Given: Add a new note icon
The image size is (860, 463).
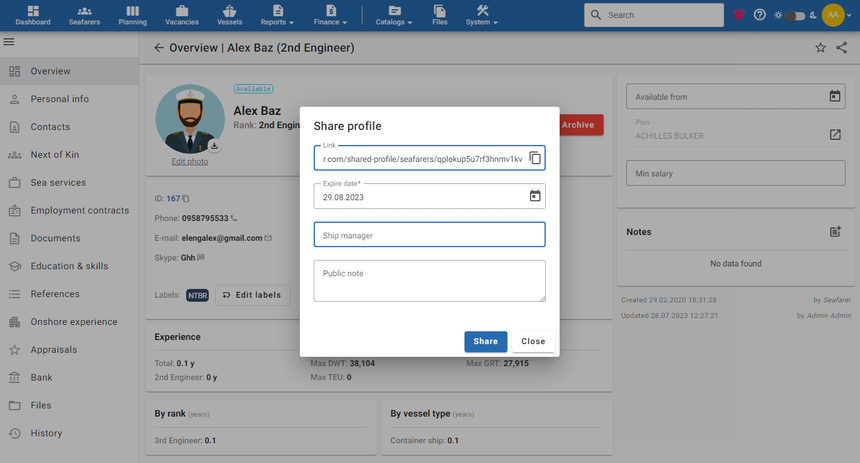Looking at the screenshot, I should click(x=835, y=232).
